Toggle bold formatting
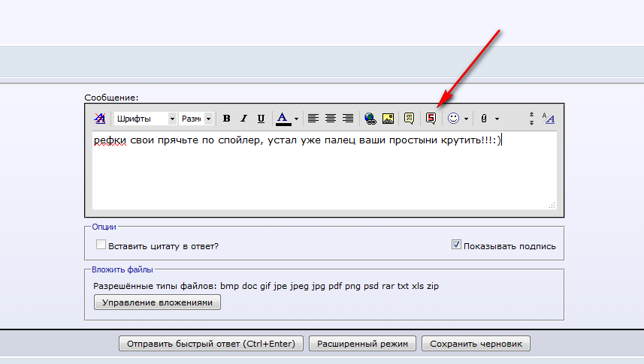644x364 pixels. point(226,119)
